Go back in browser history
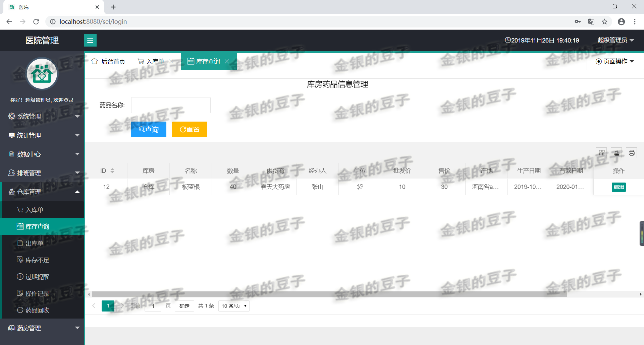 (9, 21)
